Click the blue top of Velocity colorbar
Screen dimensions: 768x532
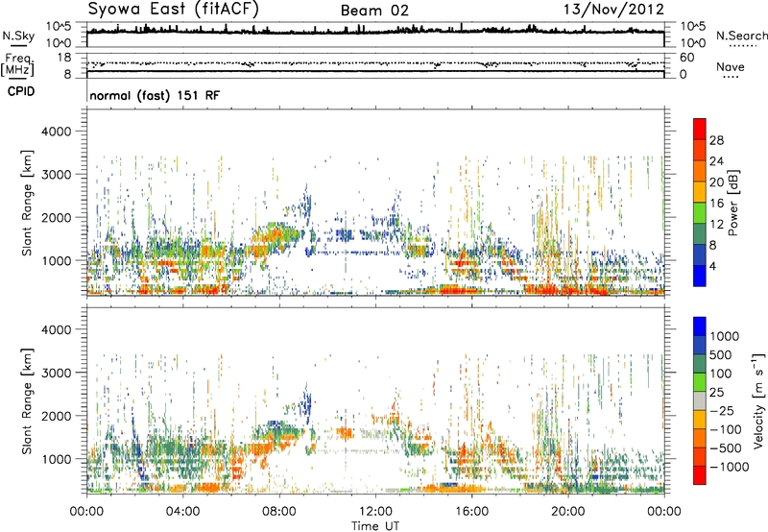700,326
